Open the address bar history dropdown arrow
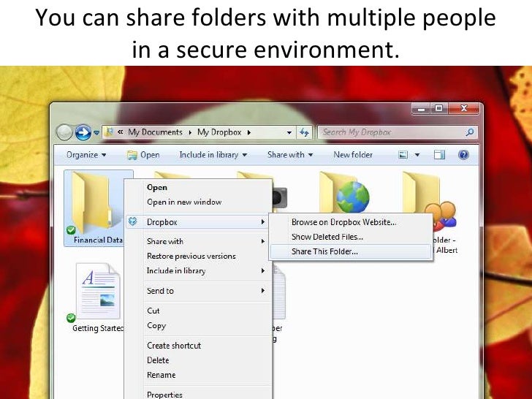The height and width of the screenshot is (399, 532). pyautogui.click(x=289, y=133)
